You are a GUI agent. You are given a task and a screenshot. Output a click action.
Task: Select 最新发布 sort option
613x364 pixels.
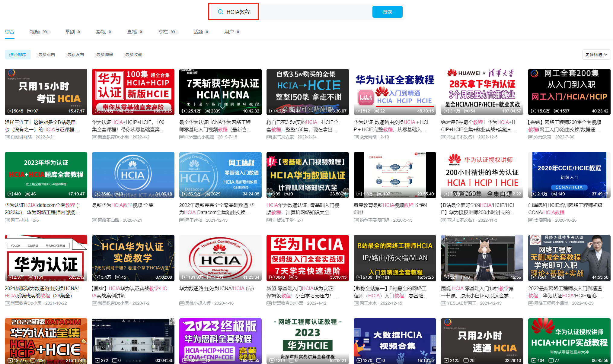(75, 55)
